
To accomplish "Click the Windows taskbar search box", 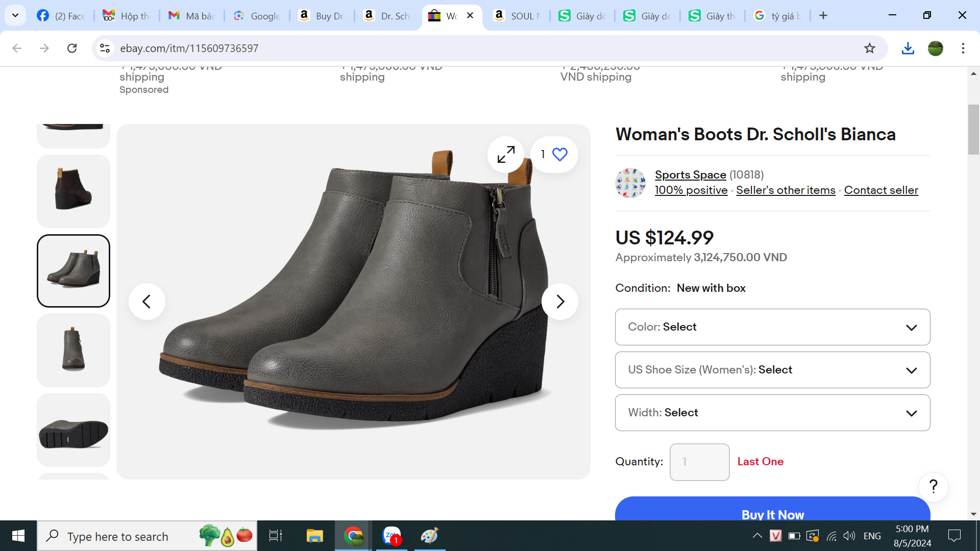I will 147,536.
